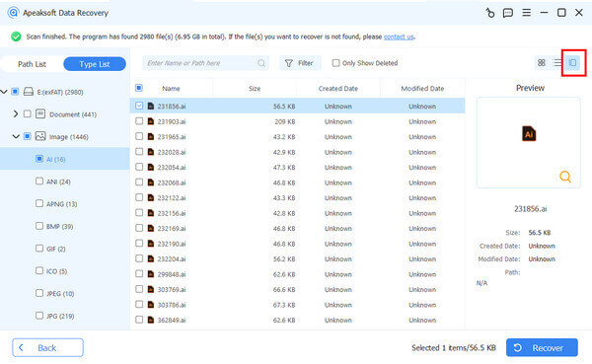Screen dimensions: 592x364
Task: Check the 232054.ai file checkbox
Action: point(139,167)
